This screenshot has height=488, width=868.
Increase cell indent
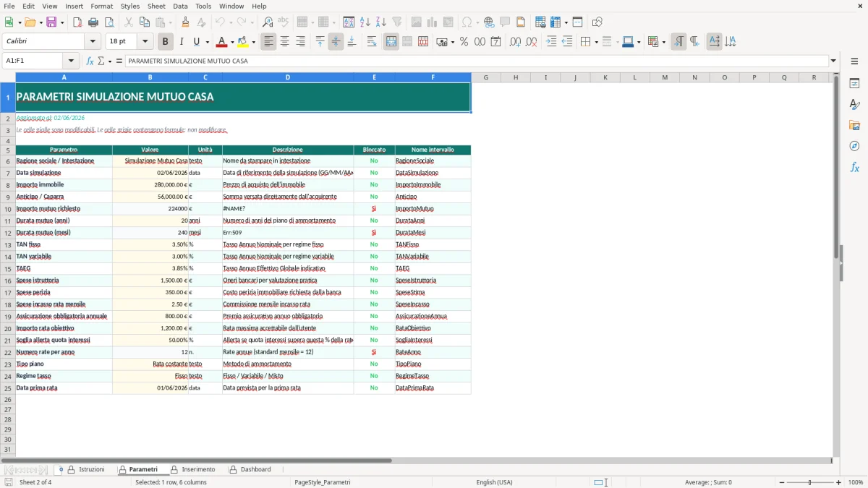tap(551, 42)
